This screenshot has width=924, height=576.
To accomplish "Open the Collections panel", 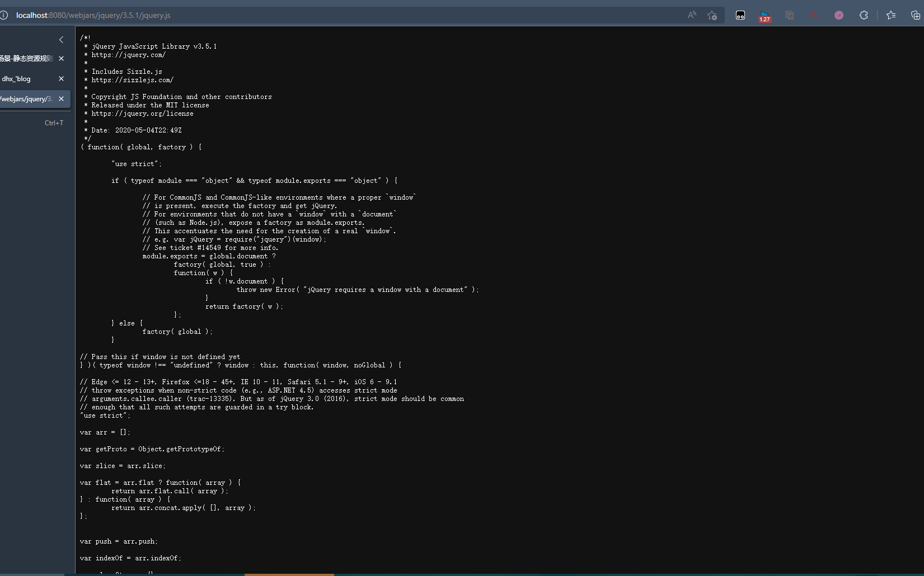I will coord(915,15).
